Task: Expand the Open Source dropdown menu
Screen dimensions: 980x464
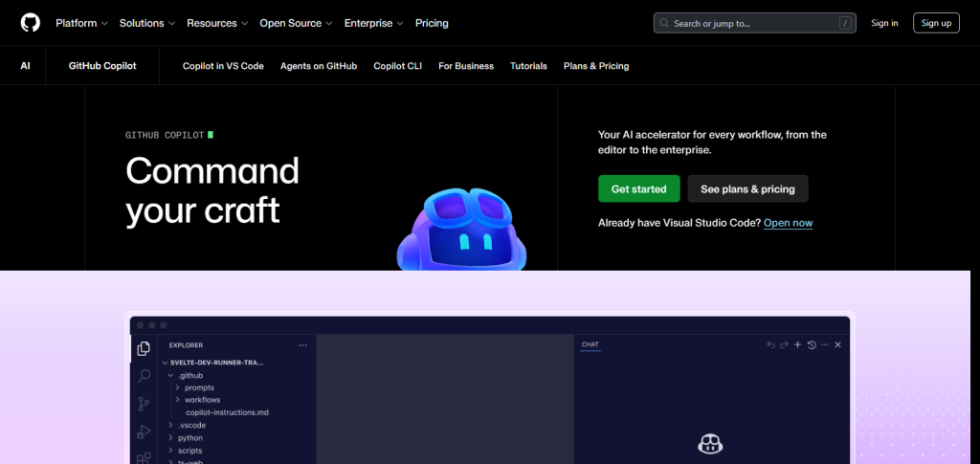Action: pyautogui.click(x=297, y=23)
